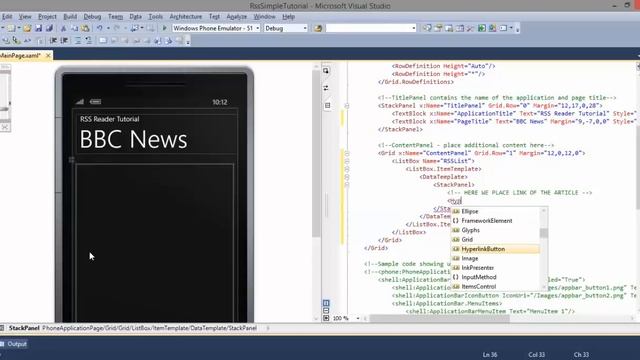Click the Comment selected lines icon

[78, 40]
